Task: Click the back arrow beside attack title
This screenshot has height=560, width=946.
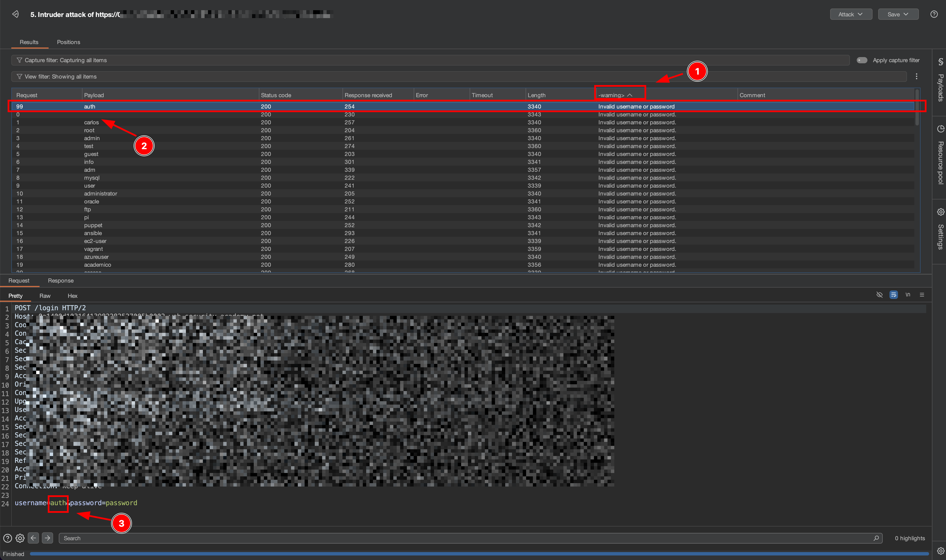Action: 15,14
